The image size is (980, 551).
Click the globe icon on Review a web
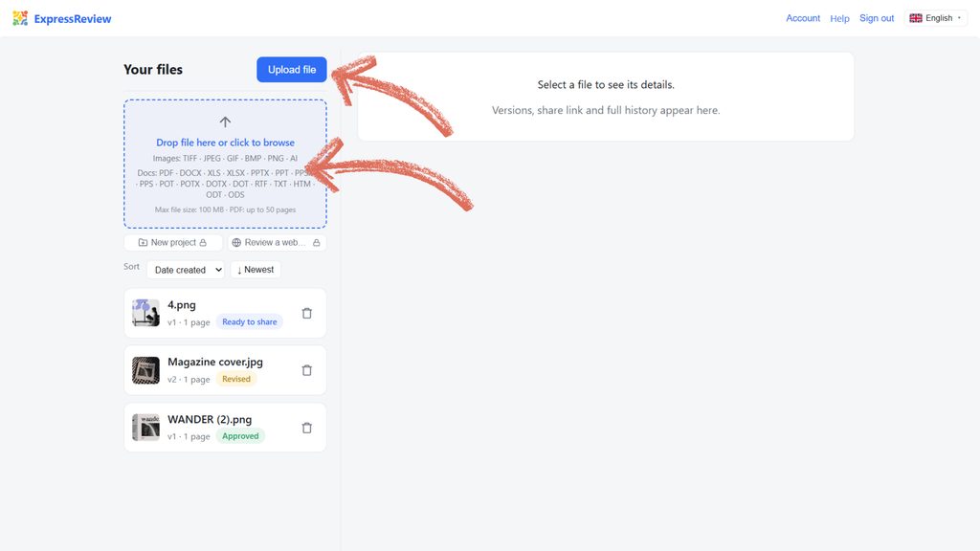pyautogui.click(x=236, y=242)
